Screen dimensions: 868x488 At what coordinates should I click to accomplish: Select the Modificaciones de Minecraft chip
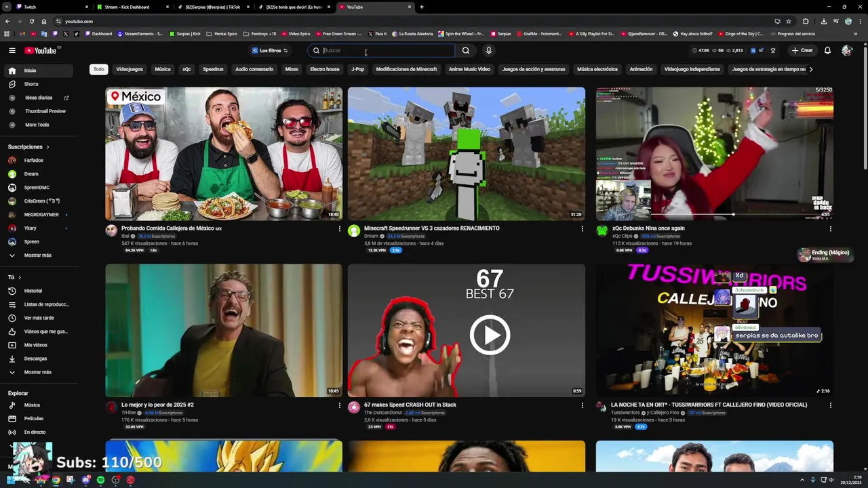coord(406,69)
